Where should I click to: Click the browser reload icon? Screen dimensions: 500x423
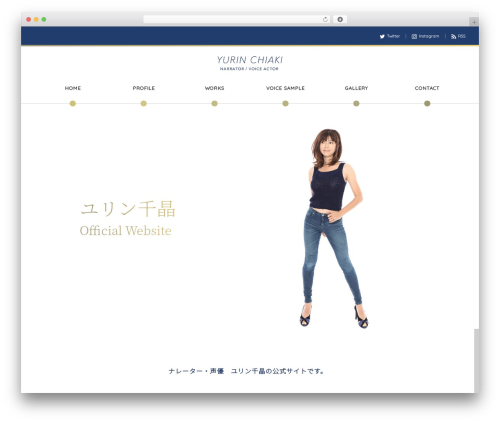click(325, 19)
